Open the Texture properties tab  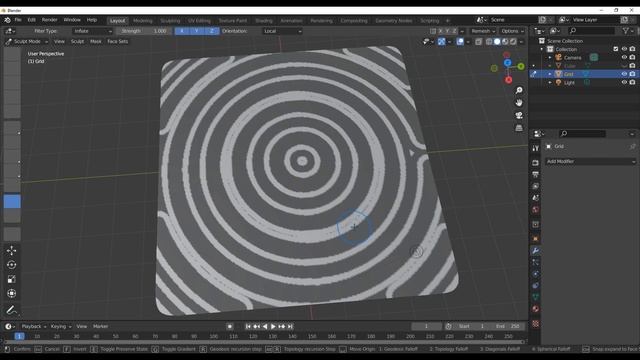[536, 324]
